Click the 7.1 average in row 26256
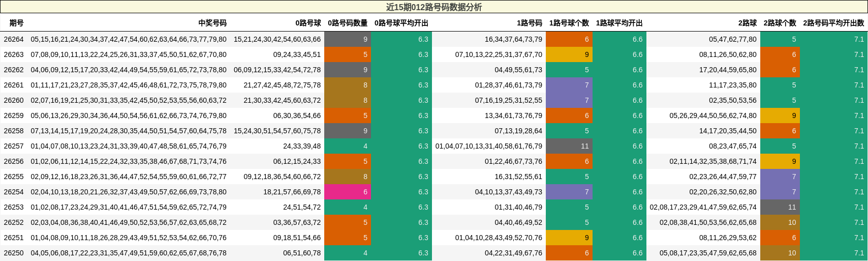The height and width of the screenshot is (261, 868). [x=834, y=161]
